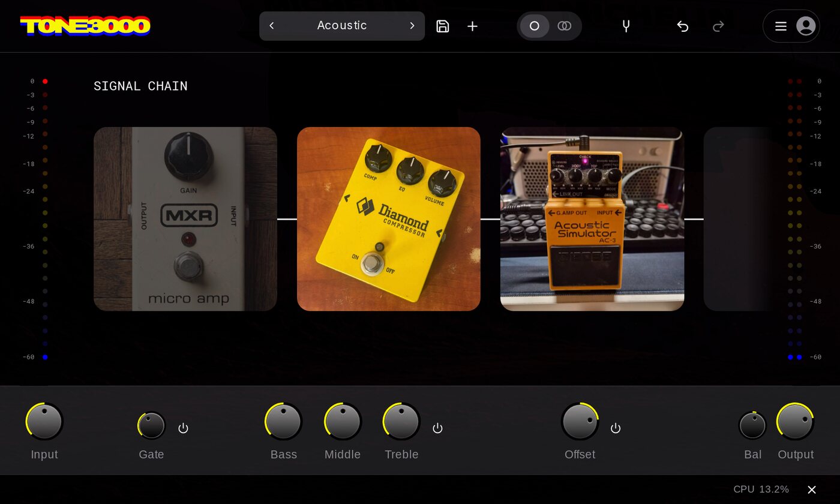The image size is (840, 504).
Task: Click the Input label
Action: 44,455
